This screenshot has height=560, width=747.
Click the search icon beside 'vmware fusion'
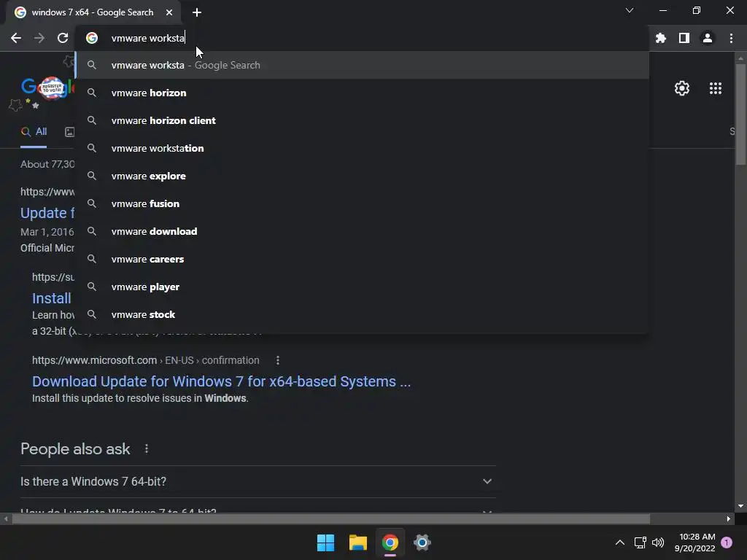pos(92,203)
